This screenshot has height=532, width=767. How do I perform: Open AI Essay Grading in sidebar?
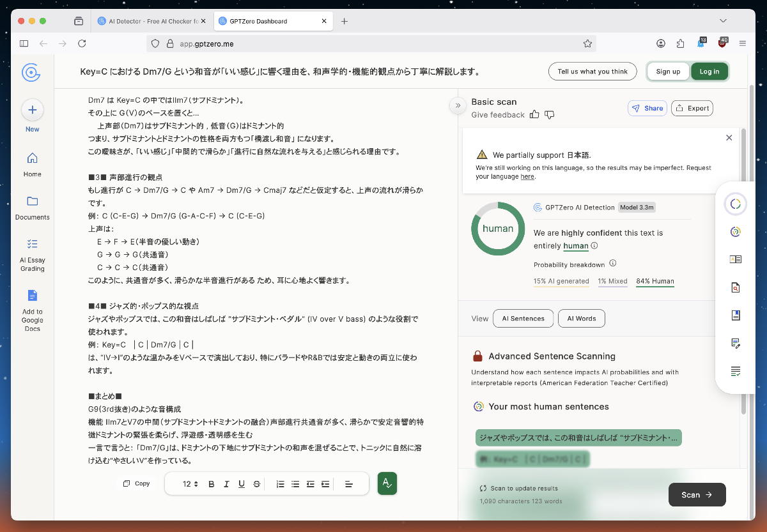(x=32, y=255)
